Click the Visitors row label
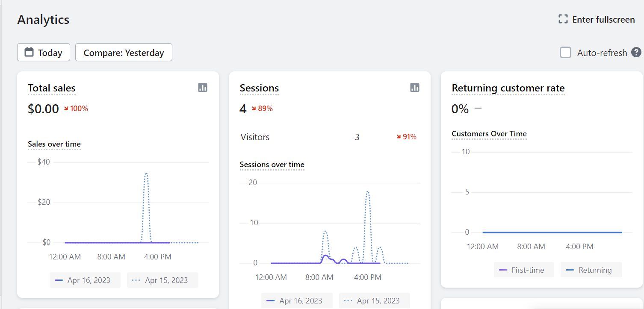 pyautogui.click(x=255, y=137)
